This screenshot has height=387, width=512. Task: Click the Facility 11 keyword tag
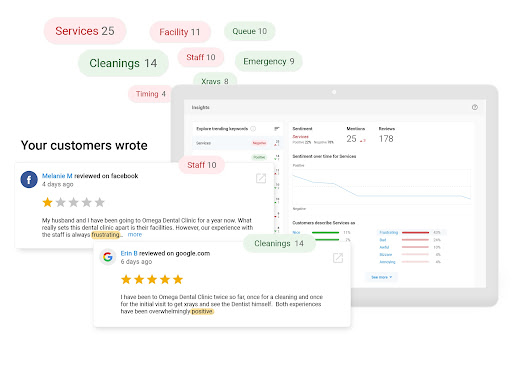(x=180, y=32)
